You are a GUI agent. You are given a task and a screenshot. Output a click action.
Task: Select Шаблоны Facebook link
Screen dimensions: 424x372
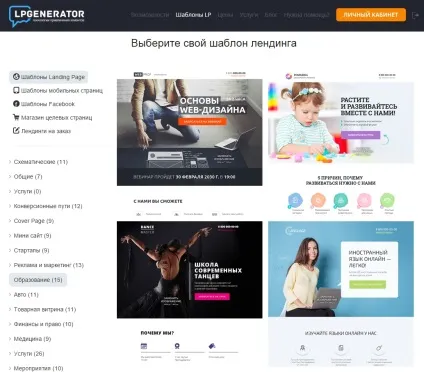(48, 104)
